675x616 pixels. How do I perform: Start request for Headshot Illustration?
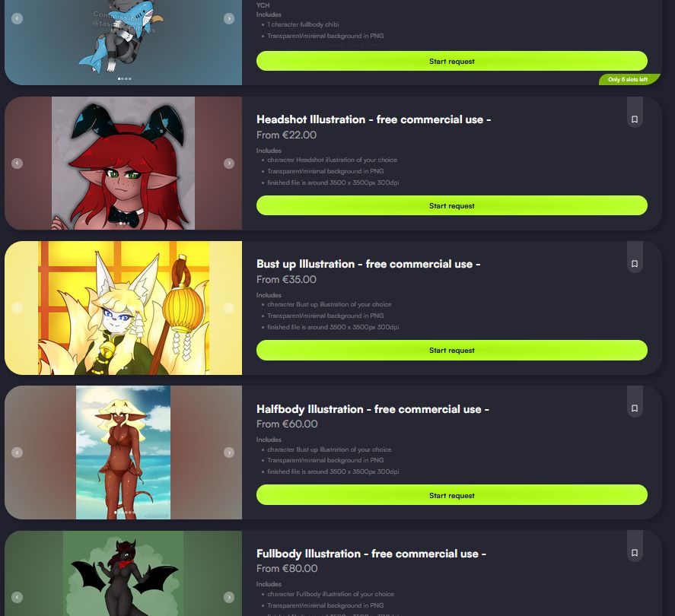tap(451, 205)
